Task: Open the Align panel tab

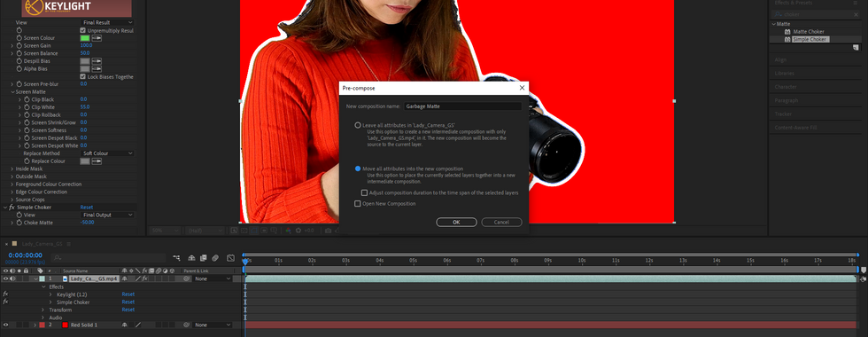Action: click(780, 60)
